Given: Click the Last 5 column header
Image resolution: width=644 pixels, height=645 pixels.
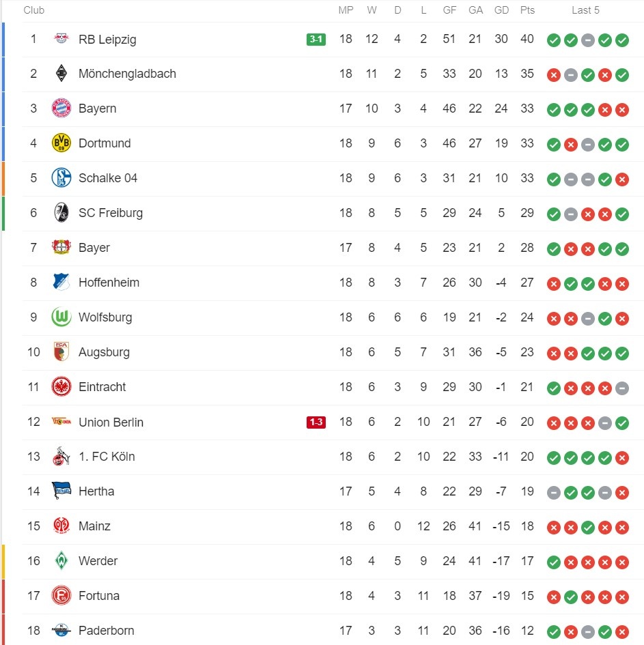Looking at the screenshot, I should click(x=586, y=10).
